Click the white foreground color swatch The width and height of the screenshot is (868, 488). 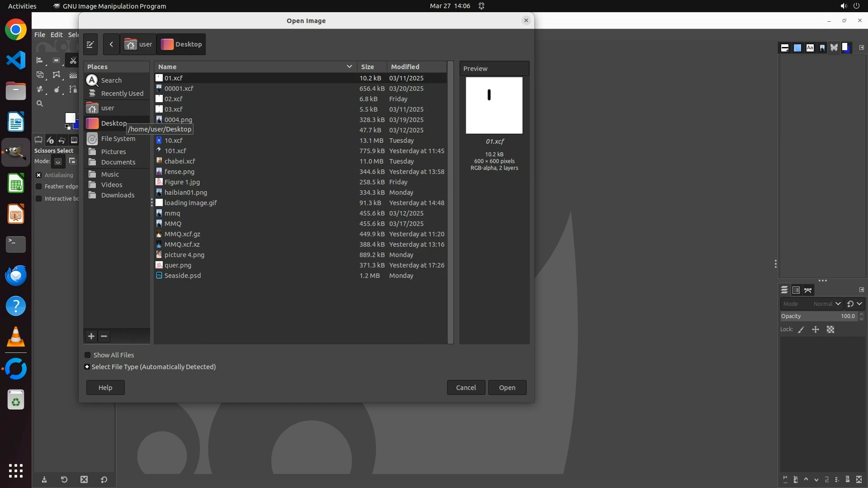click(x=70, y=118)
